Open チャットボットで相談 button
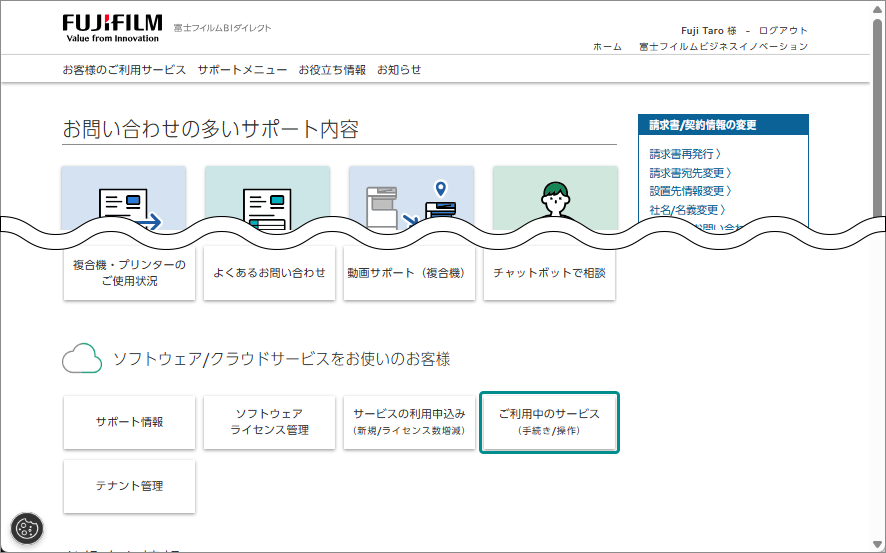The height and width of the screenshot is (553, 886). [x=549, y=273]
